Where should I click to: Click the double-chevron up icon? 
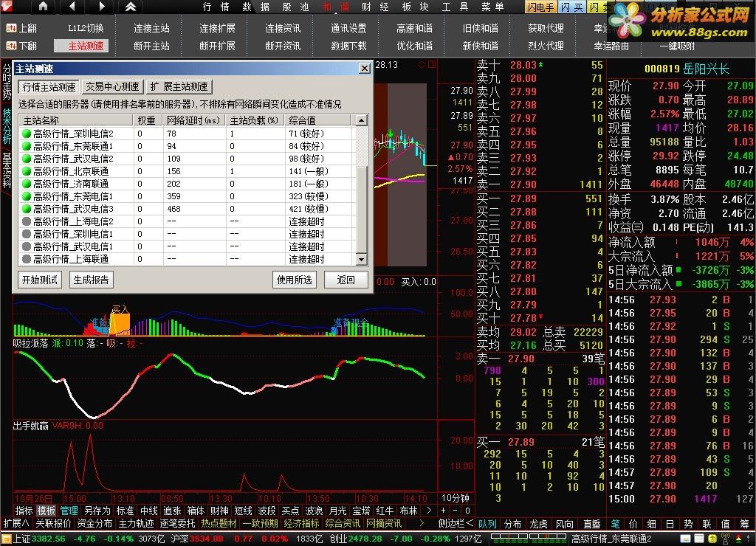click(131, 6)
